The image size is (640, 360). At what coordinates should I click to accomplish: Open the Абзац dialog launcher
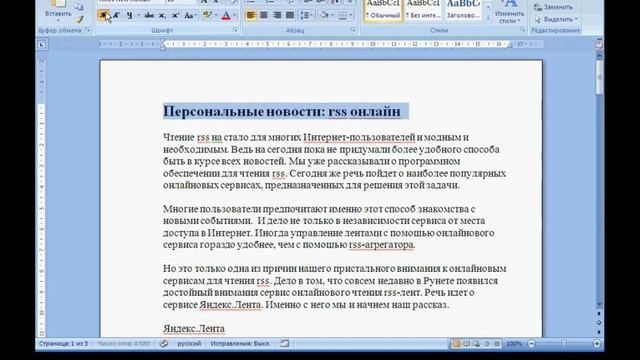pyautogui.click(x=353, y=30)
